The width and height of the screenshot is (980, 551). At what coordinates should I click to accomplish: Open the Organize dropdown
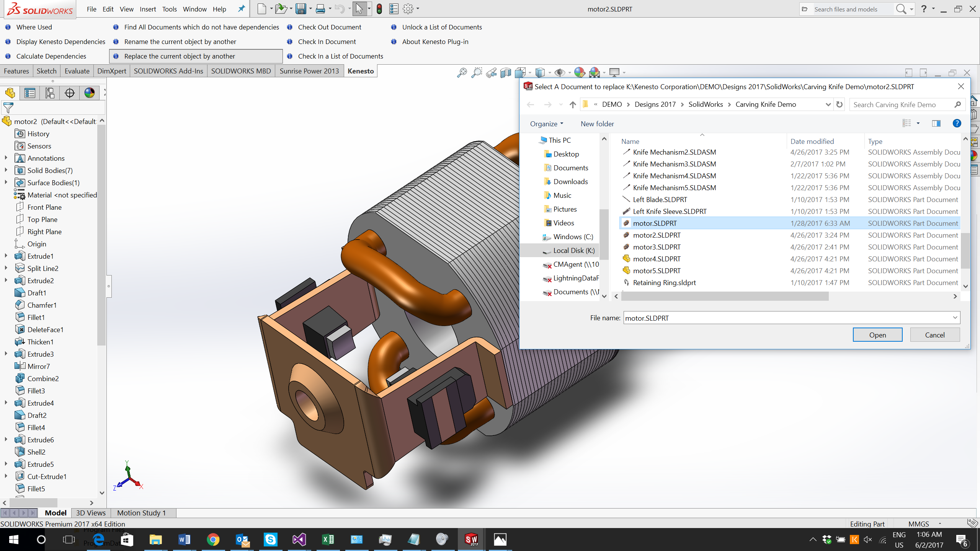point(547,124)
